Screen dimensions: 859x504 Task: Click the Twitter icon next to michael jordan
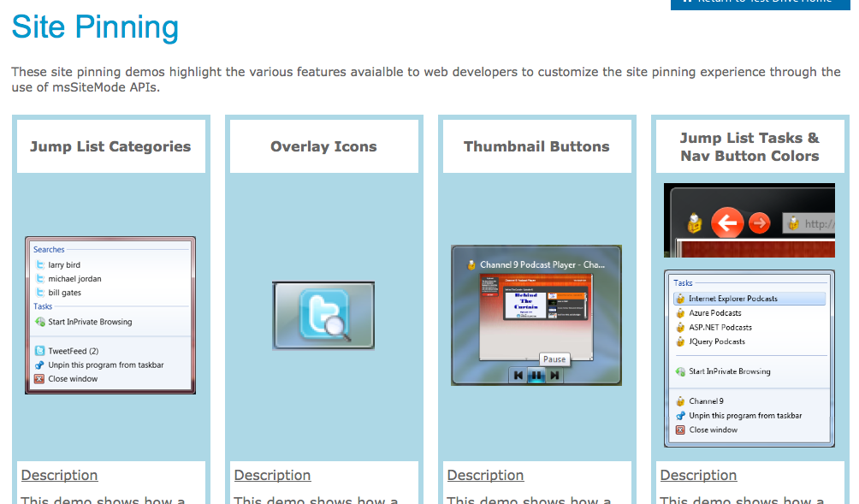[40, 278]
